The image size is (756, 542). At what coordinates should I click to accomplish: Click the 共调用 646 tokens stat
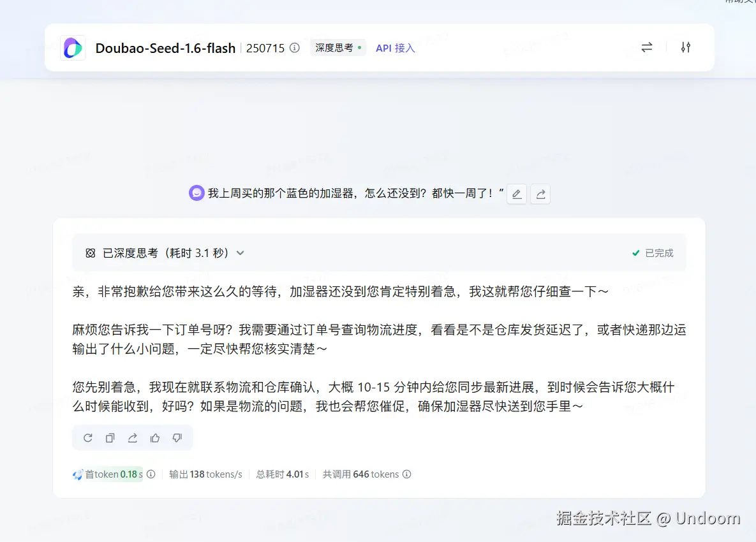click(x=360, y=474)
